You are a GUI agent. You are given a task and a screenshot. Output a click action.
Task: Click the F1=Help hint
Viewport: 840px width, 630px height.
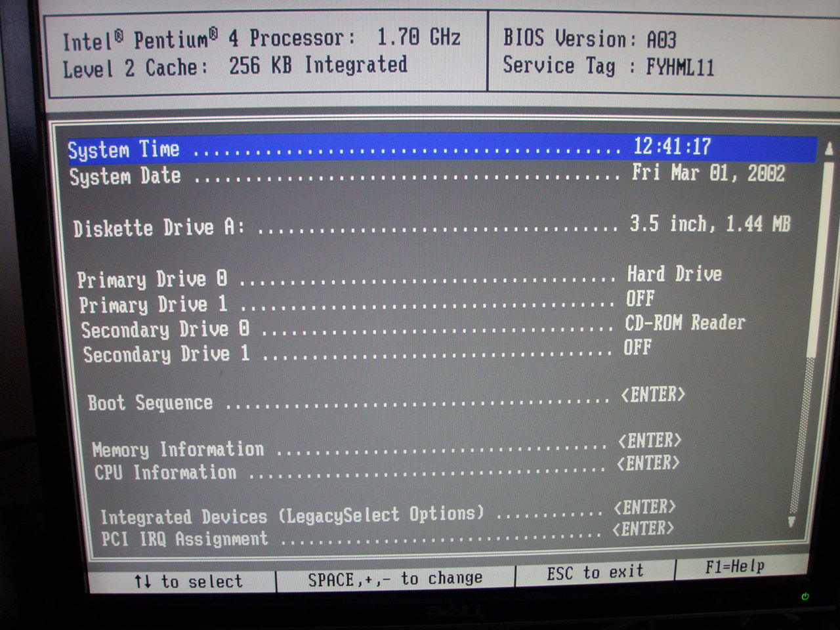click(x=735, y=566)
